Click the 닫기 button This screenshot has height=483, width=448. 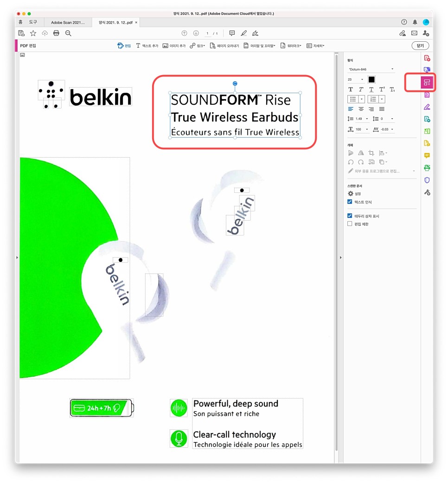(420, 45)
